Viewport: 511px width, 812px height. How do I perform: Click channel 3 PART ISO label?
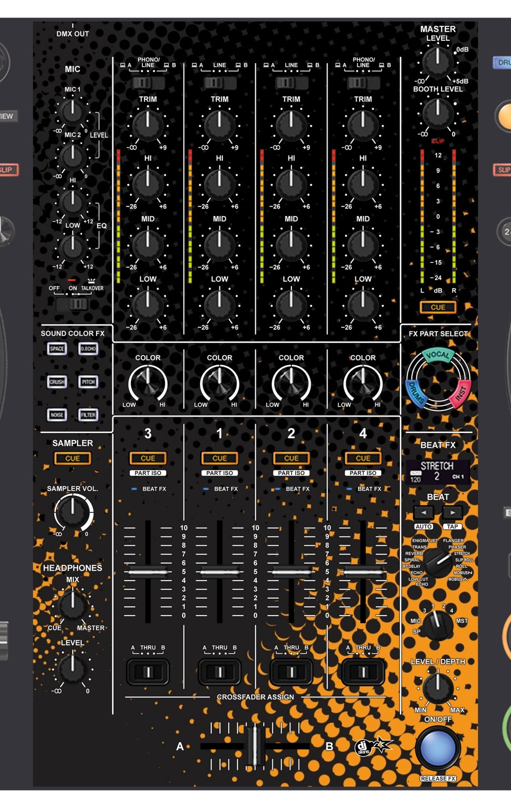click(x=148, y=473)
